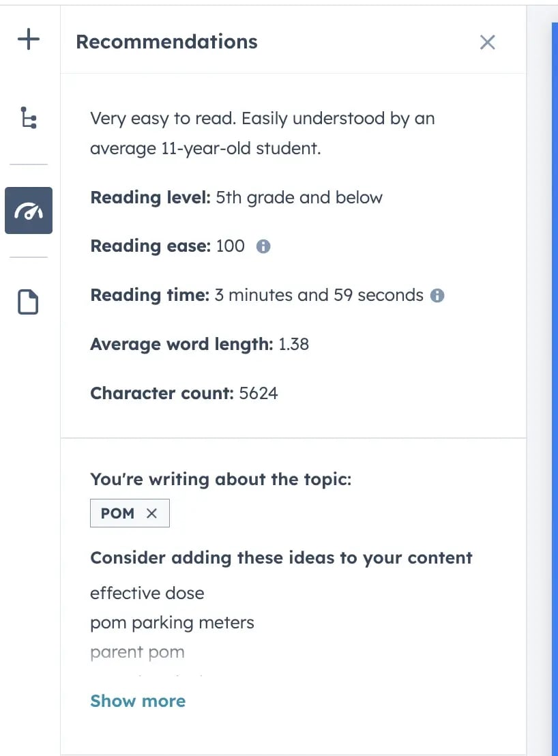Click the Consider adding ideas heading

(281, 557)
